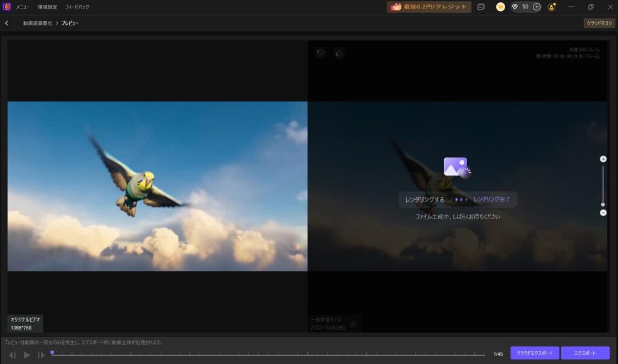The height and width of the screenshot is (364, 618).
Task: Open the フィードバック menu
Action: [x=77, y=7]
